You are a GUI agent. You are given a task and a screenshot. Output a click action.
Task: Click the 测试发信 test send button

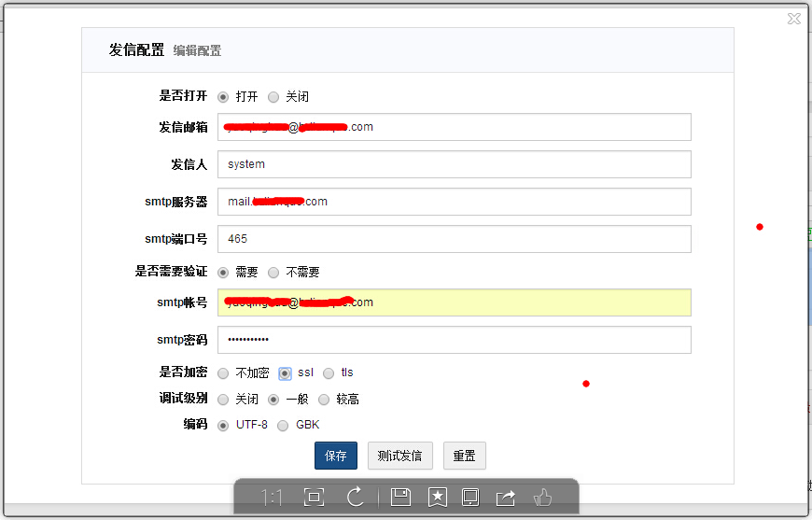click(400, 456)
